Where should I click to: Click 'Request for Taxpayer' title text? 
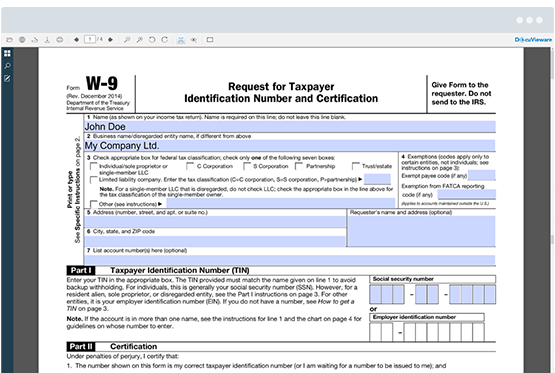tap(281, 86)
